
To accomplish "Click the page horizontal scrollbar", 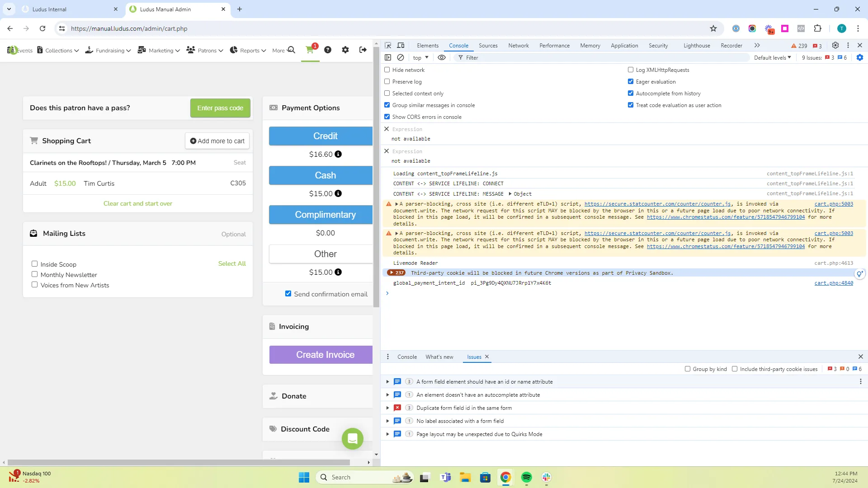I will click(x=179, y=462).
